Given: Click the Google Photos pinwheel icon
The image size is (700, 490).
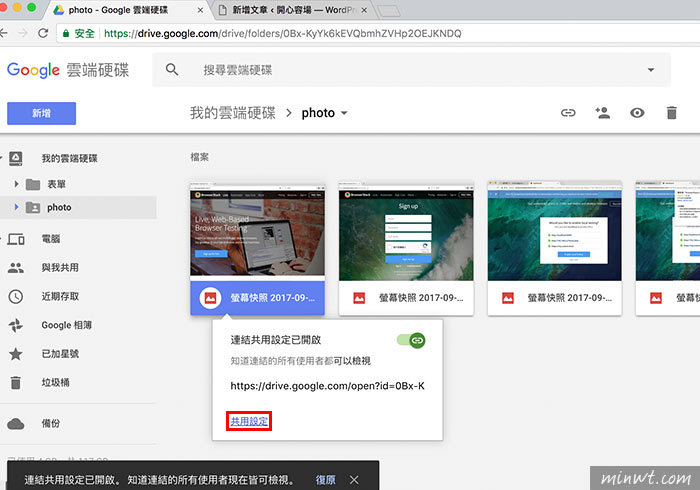Looking at the screenshot, I should coord(16,325).
